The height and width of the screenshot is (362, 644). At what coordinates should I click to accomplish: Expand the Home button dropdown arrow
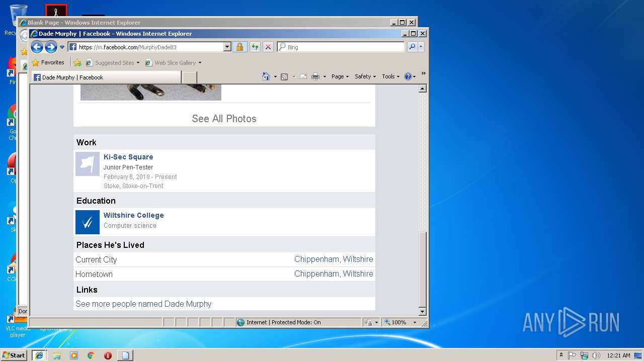coord(275,76)
